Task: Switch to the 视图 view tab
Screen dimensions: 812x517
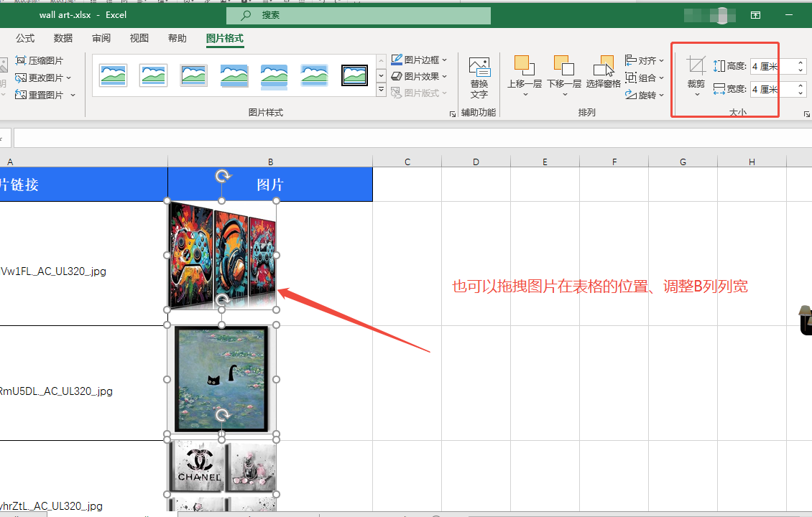Action: [x=139, y=38]
